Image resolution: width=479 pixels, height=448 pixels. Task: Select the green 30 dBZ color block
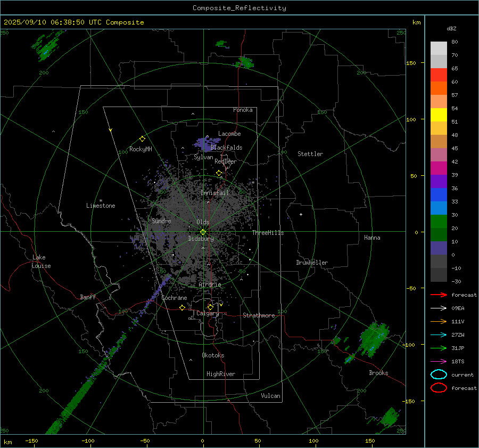click(439, 221)
